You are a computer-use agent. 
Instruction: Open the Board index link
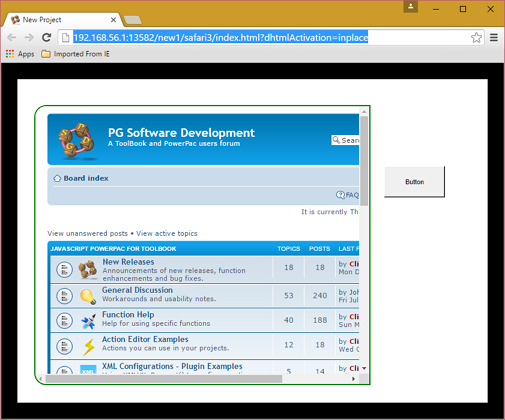coord(86,178)
